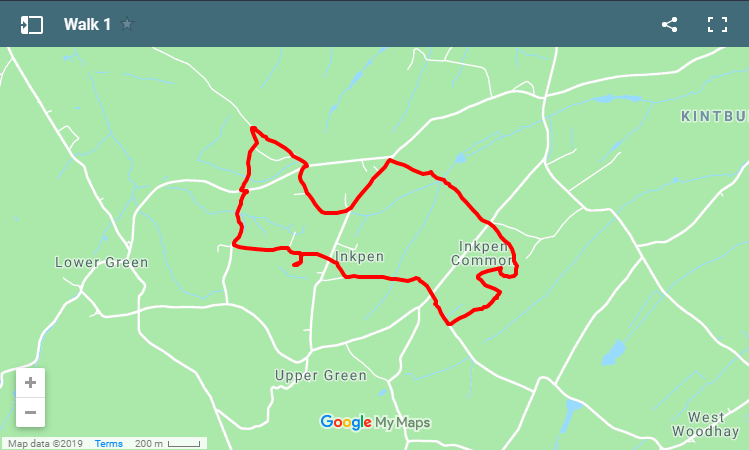Click the Upper Green place label
749x450 pixels.
(321, 375)
